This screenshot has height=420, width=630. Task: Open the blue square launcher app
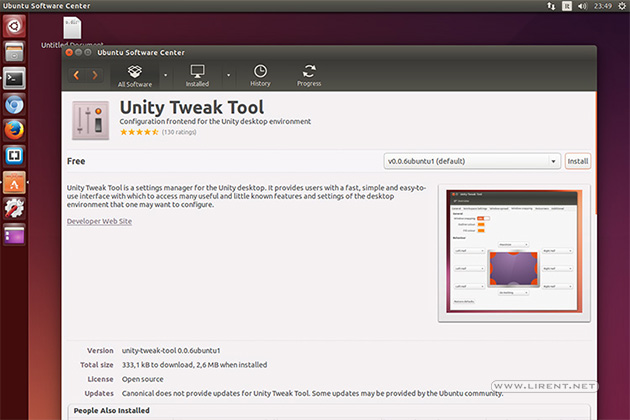14,156
